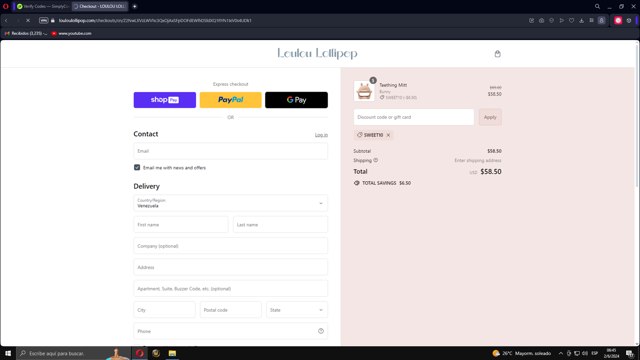
Task: Click the browser address bar URL
Action: click(155, 20)
